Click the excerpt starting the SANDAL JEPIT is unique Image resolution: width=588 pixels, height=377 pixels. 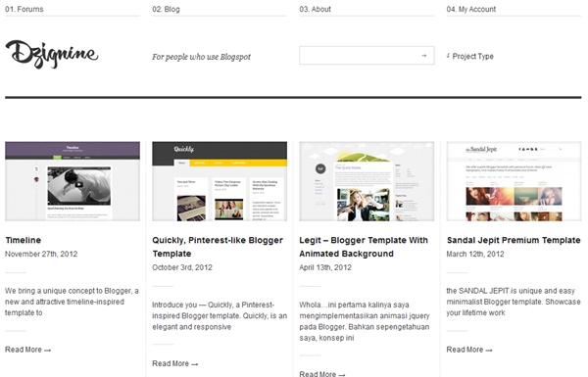(514, 302)
